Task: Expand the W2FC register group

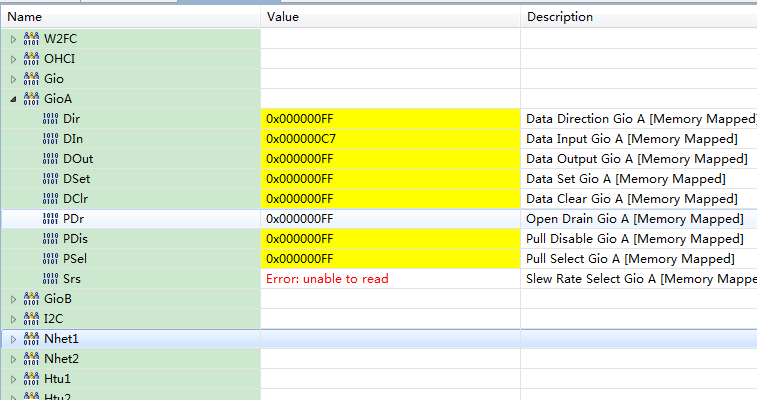Action: pos(13,39)
